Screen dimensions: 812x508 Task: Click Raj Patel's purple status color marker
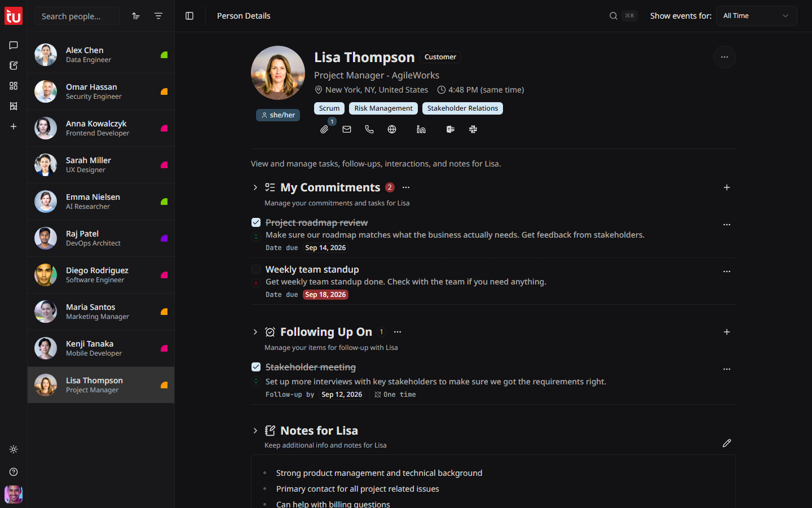pos(164,238)
